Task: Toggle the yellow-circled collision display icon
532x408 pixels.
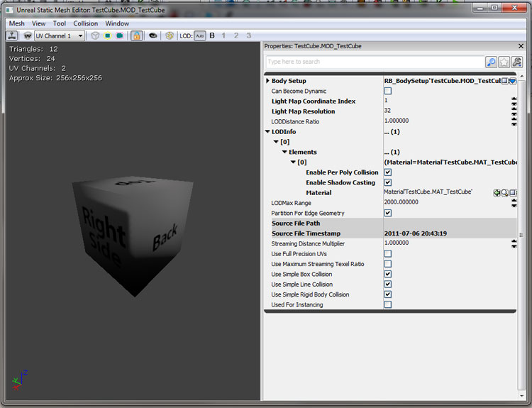Action: coord(108,35)
